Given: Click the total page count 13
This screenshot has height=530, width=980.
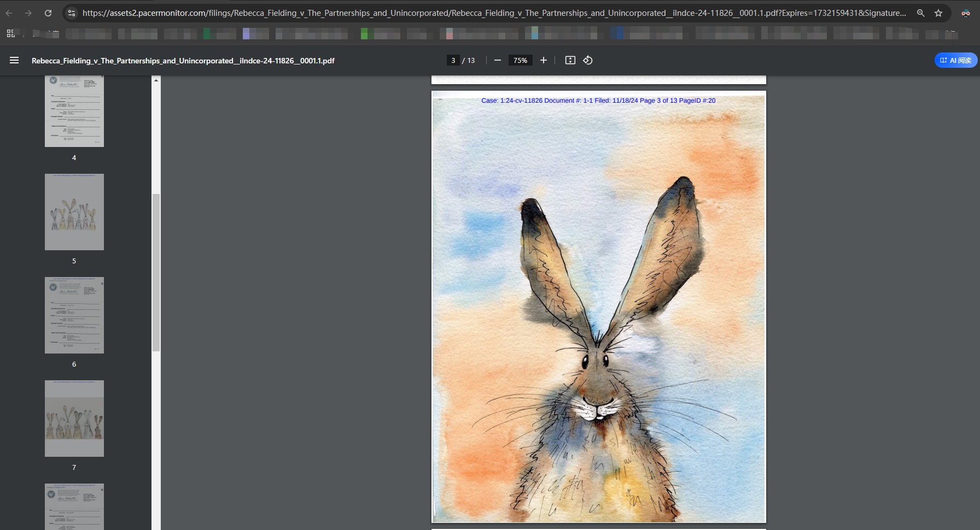Looking at the screenshot, I should click(x=471, y=61).
